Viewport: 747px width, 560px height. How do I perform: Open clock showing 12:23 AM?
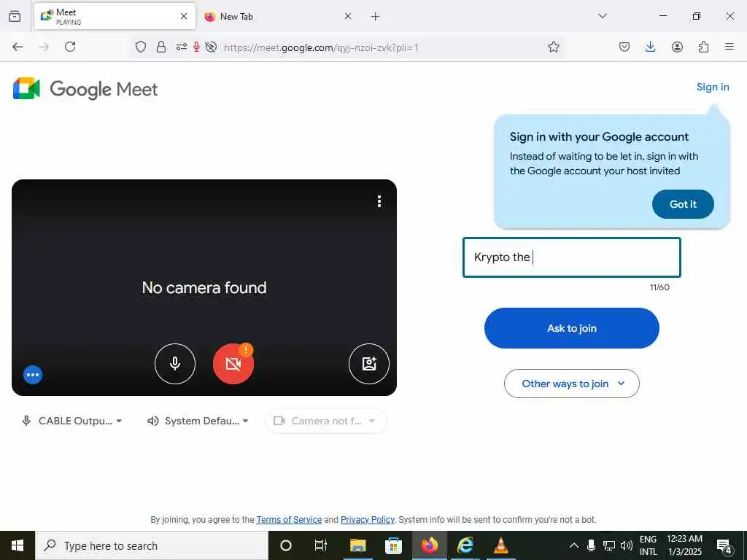coord(684,545)
